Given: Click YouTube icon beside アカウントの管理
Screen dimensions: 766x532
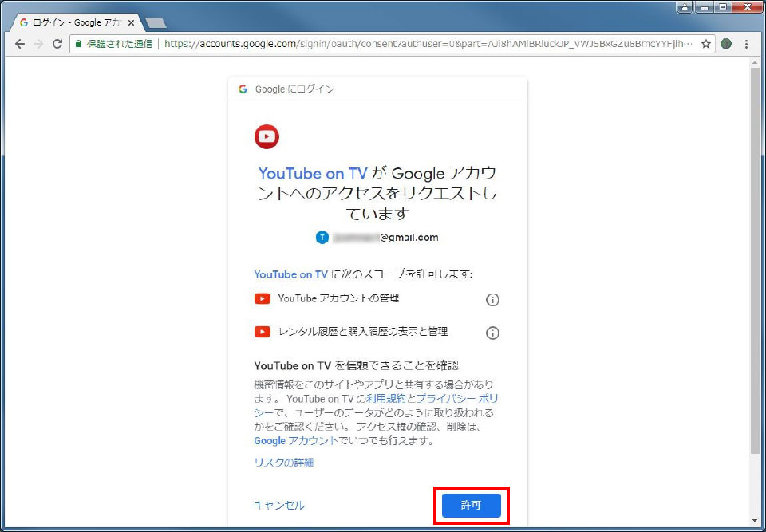Looking at the screenshot, I should click(263, 298).
